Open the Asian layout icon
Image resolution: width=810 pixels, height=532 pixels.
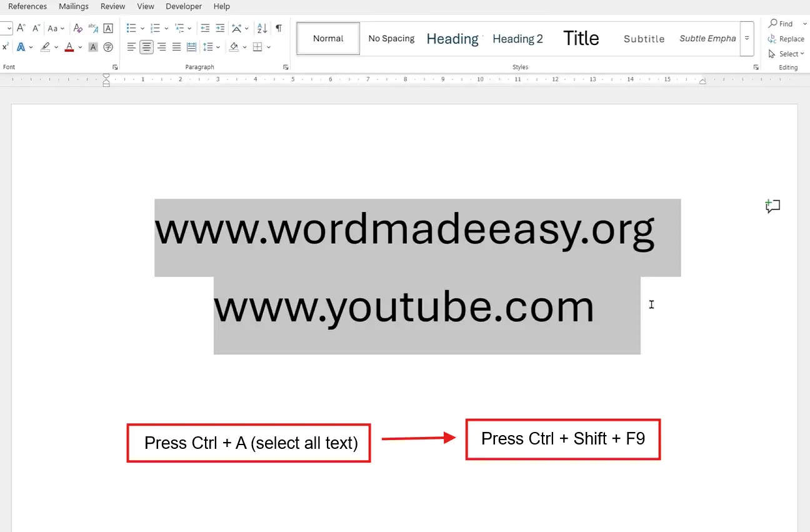[x=237, y=28]
